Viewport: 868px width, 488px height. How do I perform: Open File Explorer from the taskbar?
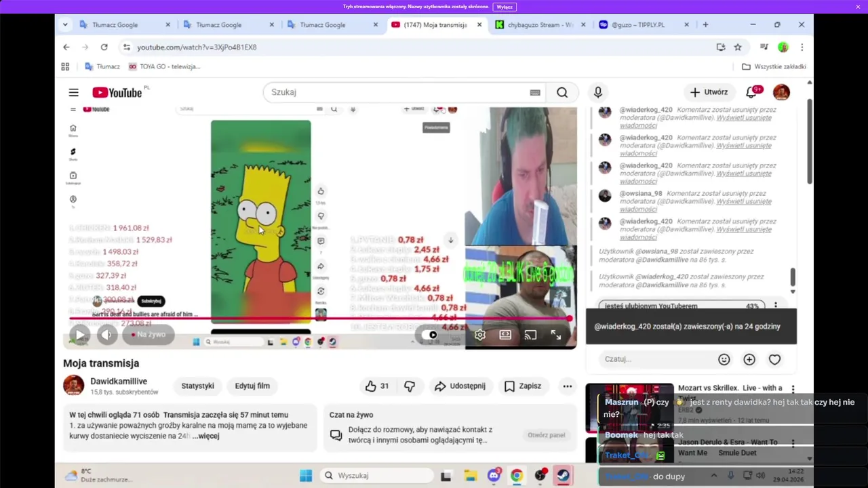470,476
